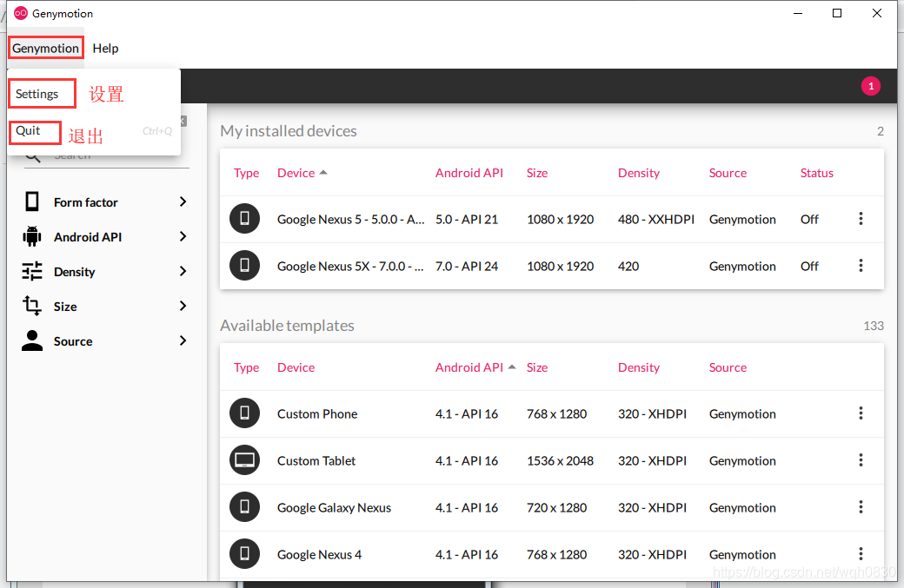
Task: Open options menu for Google Nexus 4
Action: 861,554
